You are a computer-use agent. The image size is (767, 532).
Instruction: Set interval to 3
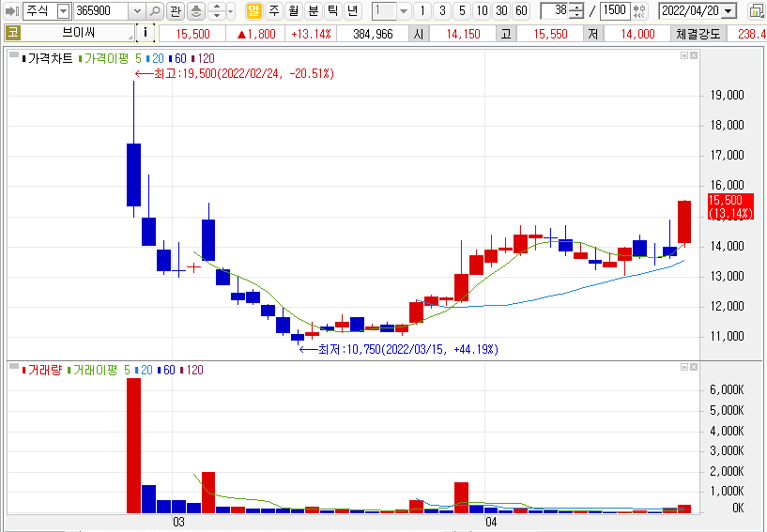pos(443,10)
